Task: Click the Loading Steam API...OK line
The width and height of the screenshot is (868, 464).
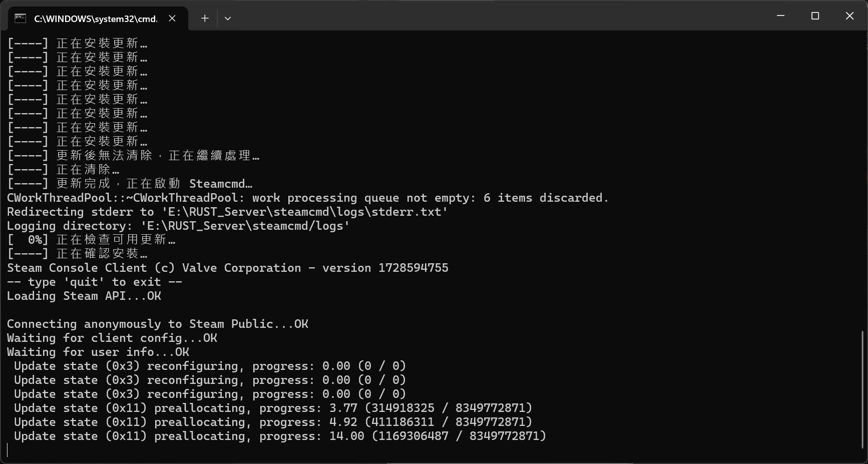Action: click(84, 296)
